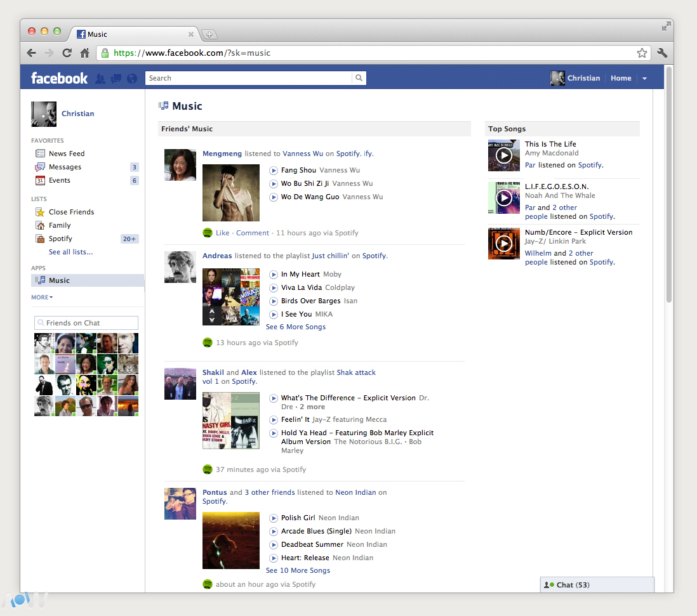This screenshot has width=697, height=616.
Task: Open News Feed in the sidebar
Action: [66, 154]
